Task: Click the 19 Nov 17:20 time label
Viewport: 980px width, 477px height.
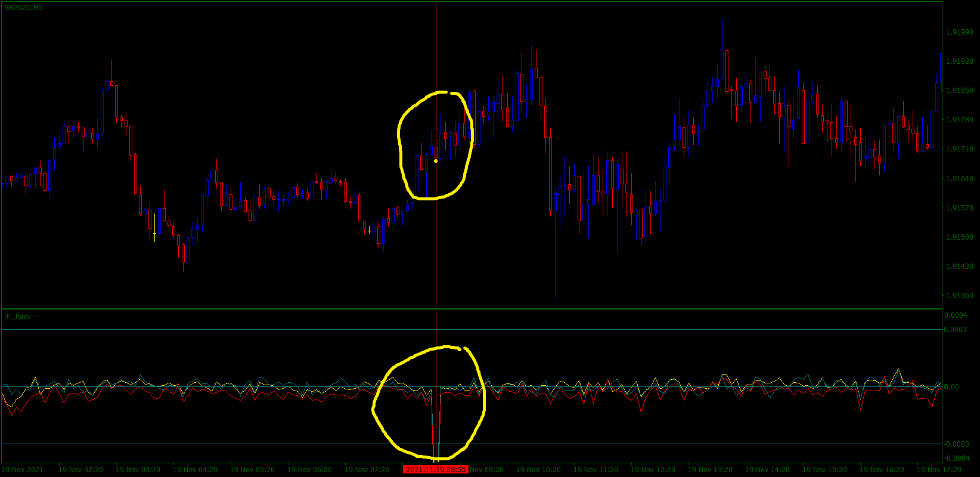Action: 939,470
